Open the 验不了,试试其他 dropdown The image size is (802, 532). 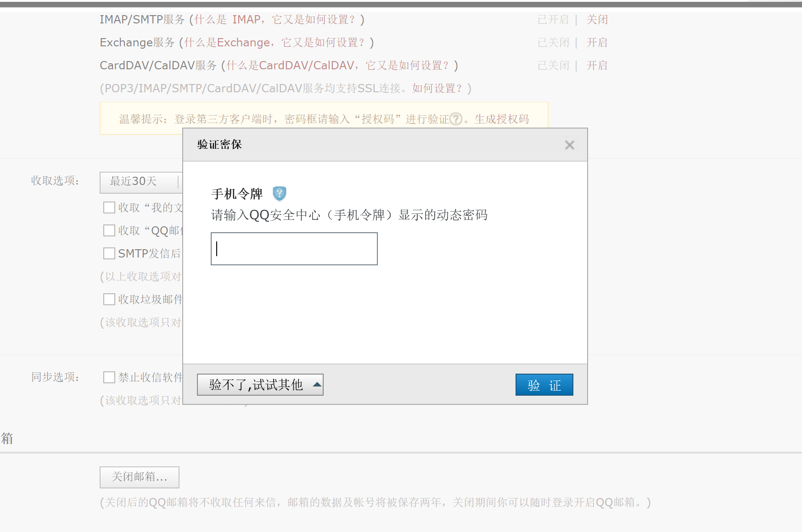click(x=260, y=385)
